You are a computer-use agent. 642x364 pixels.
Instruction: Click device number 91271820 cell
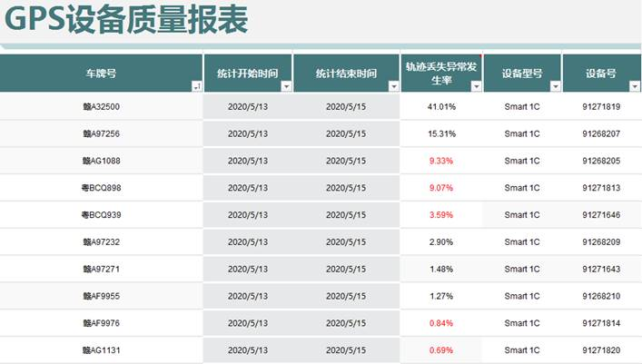(x=601, y=350)
